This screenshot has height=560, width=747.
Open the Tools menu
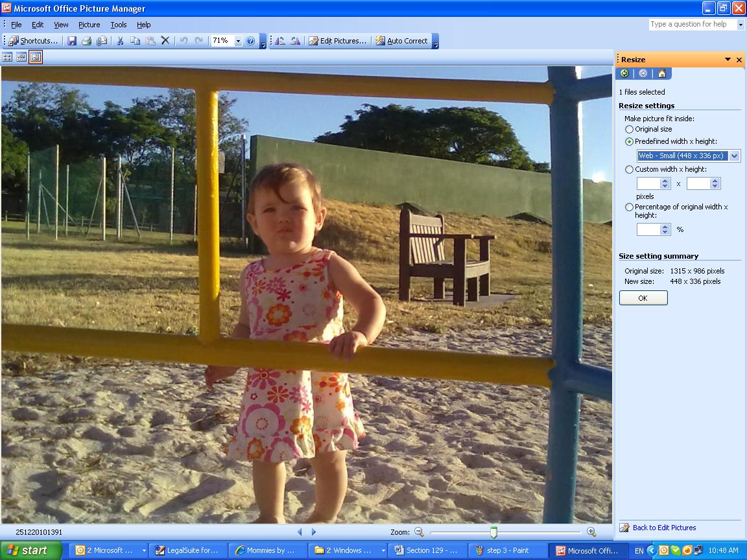click(119, 25)
